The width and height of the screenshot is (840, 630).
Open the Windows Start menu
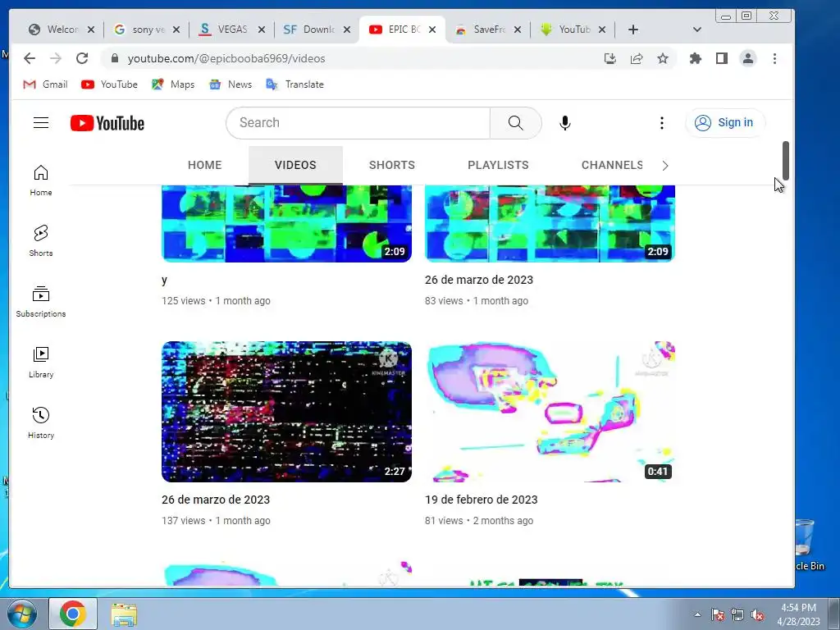22,614
